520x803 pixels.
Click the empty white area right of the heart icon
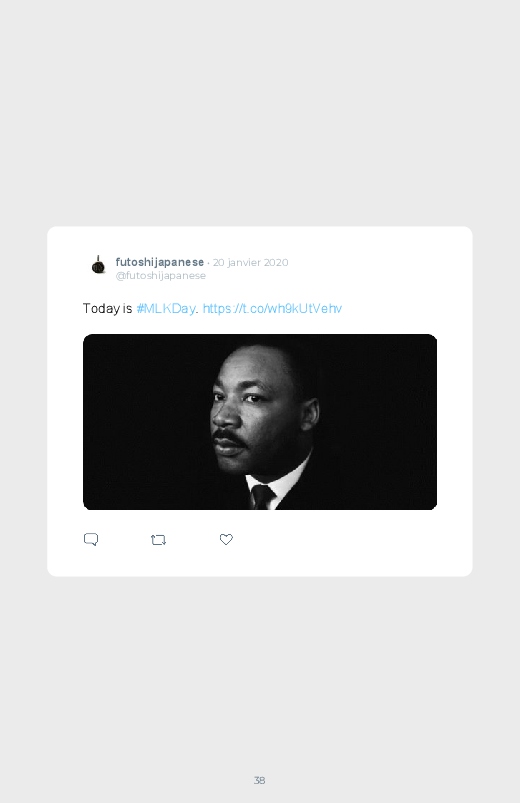(348, 539)
